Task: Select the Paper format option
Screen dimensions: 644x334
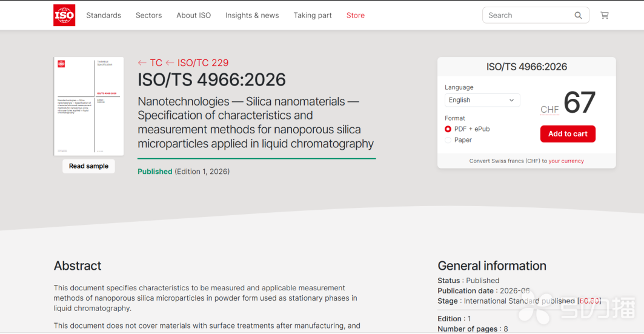Action: pyautogui.click(x=448, y=140)
